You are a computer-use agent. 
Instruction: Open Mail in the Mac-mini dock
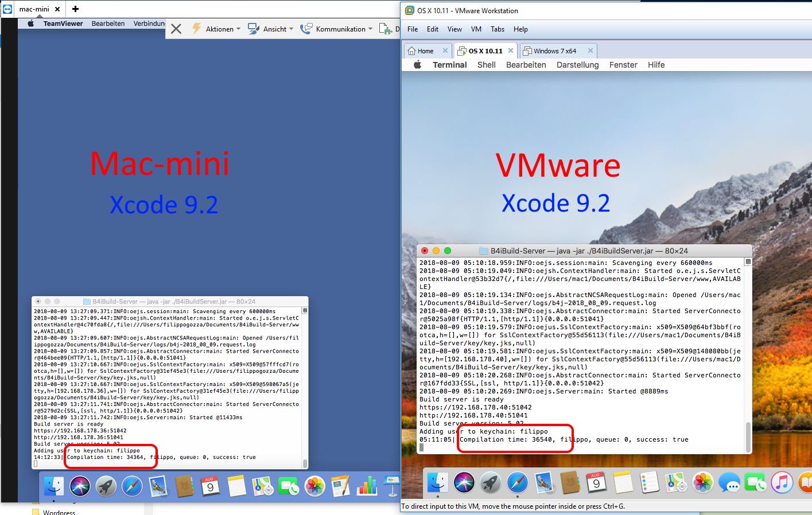[x=158, y=486]
